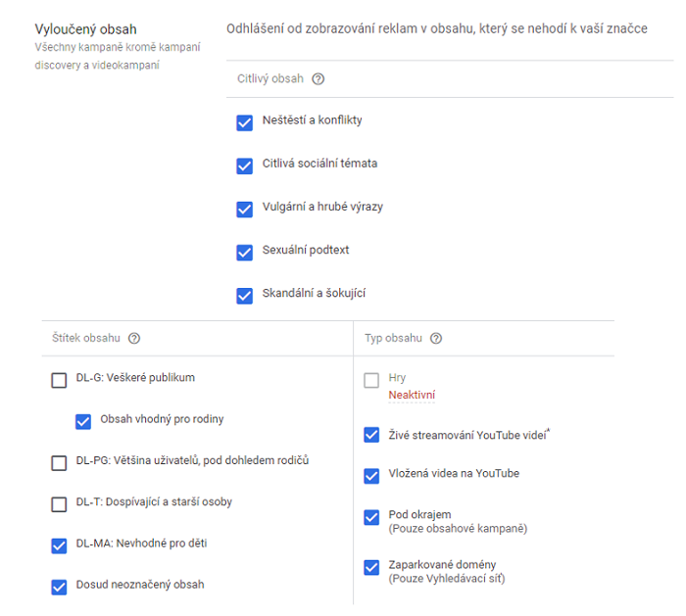686x616 pixels.
Task: Enable DL-G: Veškeré publikum checkbox
Action: (x=59, y=380)
